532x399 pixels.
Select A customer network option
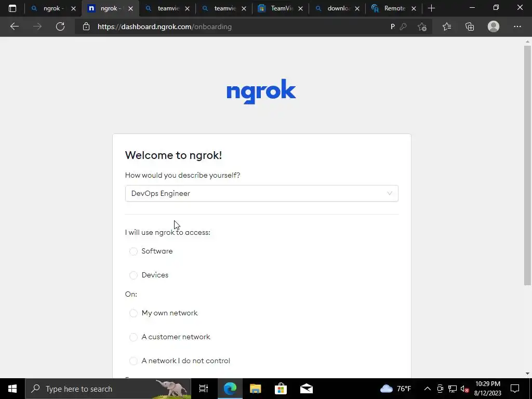134,337
